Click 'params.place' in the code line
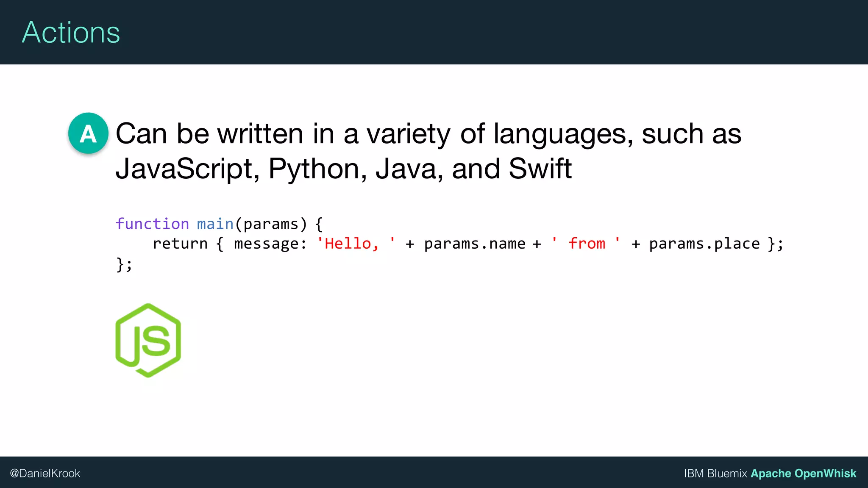868x488 pixels. 704,244
